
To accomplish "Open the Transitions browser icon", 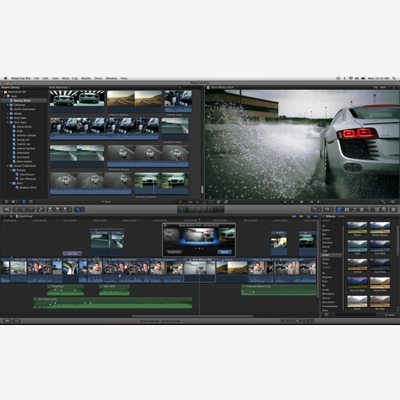I will click(362, 209).
